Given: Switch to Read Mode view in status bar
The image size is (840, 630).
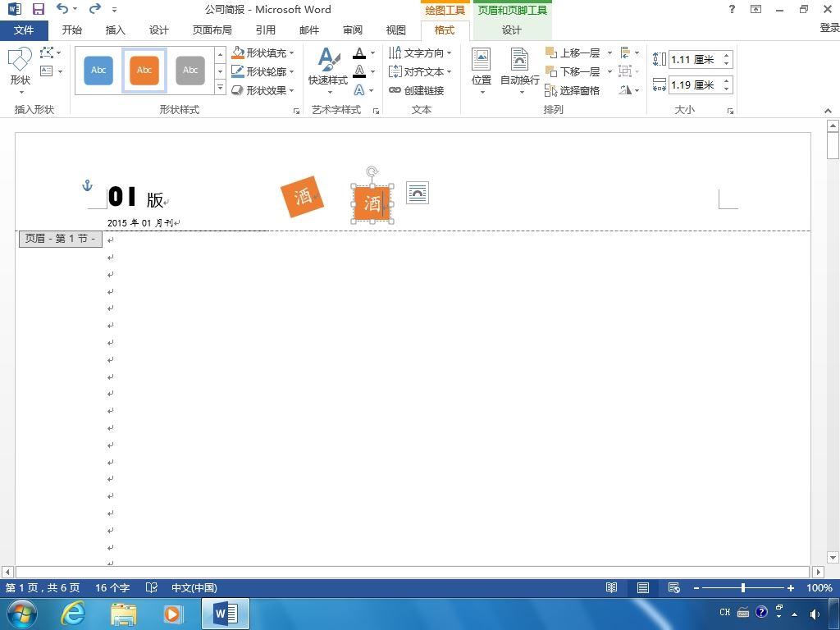Looking at the screenshot, I should click(x=611, y=587).
